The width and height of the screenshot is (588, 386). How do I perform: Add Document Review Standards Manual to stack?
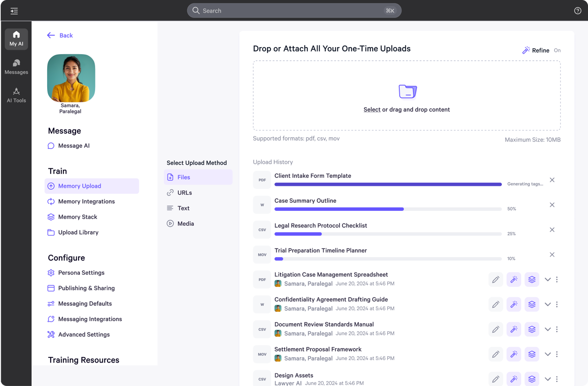(532, 329)
